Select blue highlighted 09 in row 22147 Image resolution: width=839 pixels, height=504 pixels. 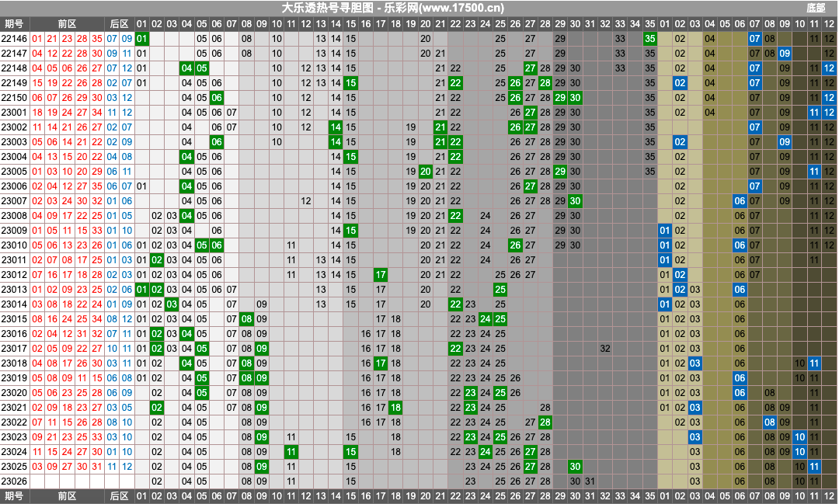pos(785,54)
